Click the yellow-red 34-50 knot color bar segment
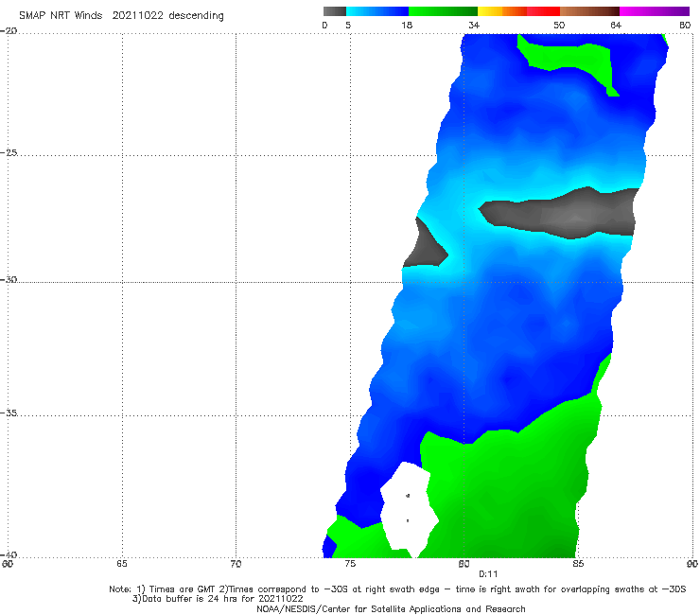 (x=518, y=11)
